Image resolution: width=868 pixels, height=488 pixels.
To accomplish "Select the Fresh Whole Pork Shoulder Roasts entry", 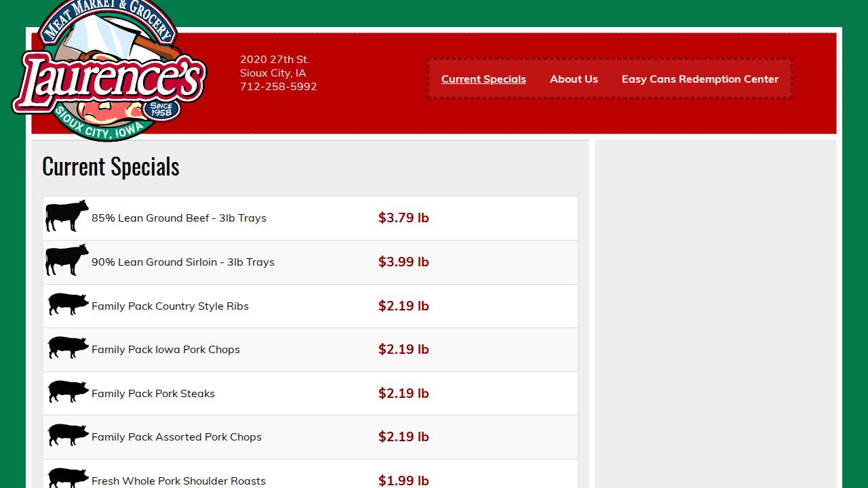I will coord(178,481).
